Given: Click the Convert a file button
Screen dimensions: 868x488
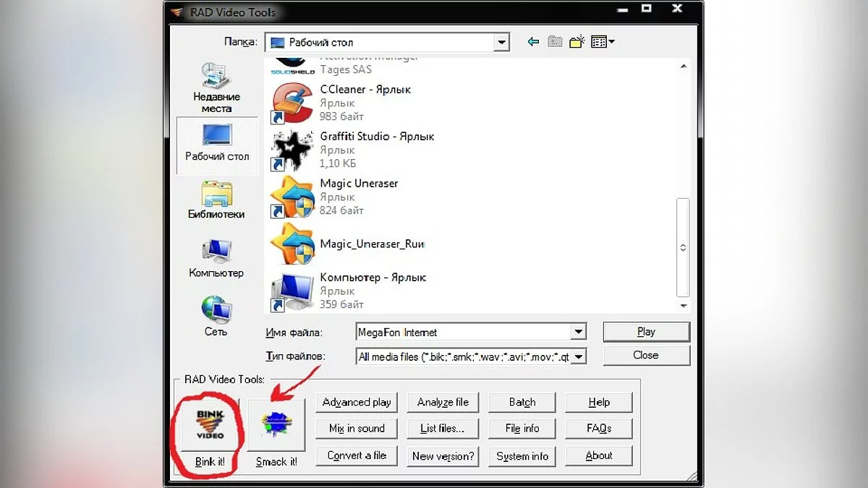Looking at the screenshot, I should 357,456.
